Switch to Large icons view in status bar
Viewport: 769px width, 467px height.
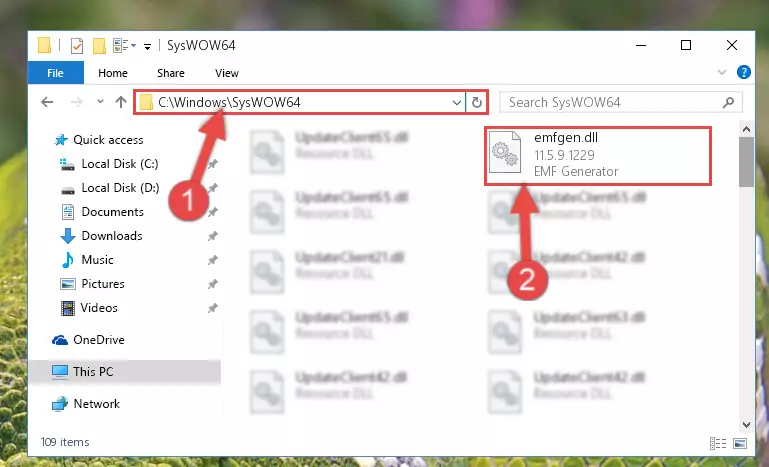pyautogui.click(x=740, y=443)
